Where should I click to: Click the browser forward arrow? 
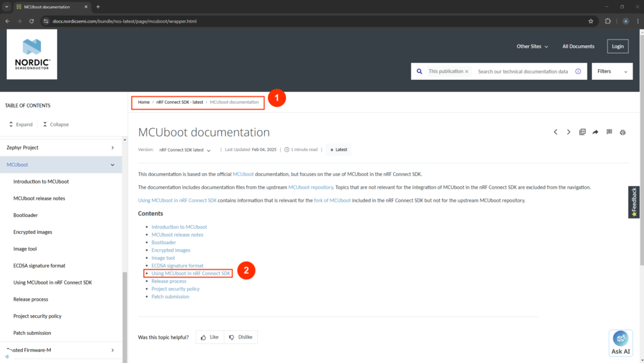pos(19,21)
